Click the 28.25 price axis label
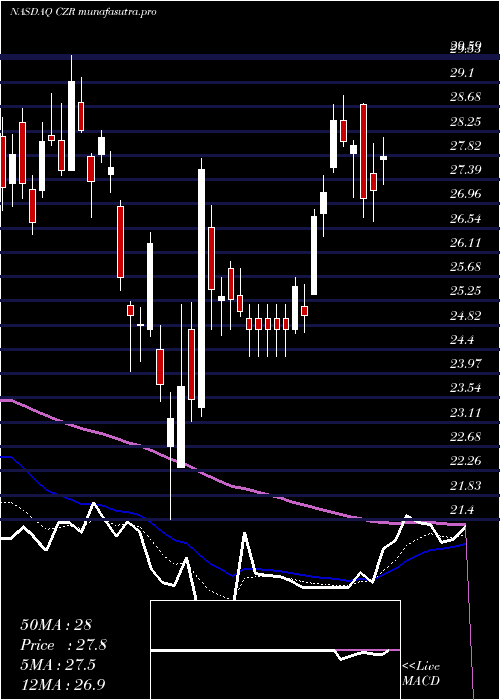Viewport: 500px width, 700px height. [x=466, y=121]
